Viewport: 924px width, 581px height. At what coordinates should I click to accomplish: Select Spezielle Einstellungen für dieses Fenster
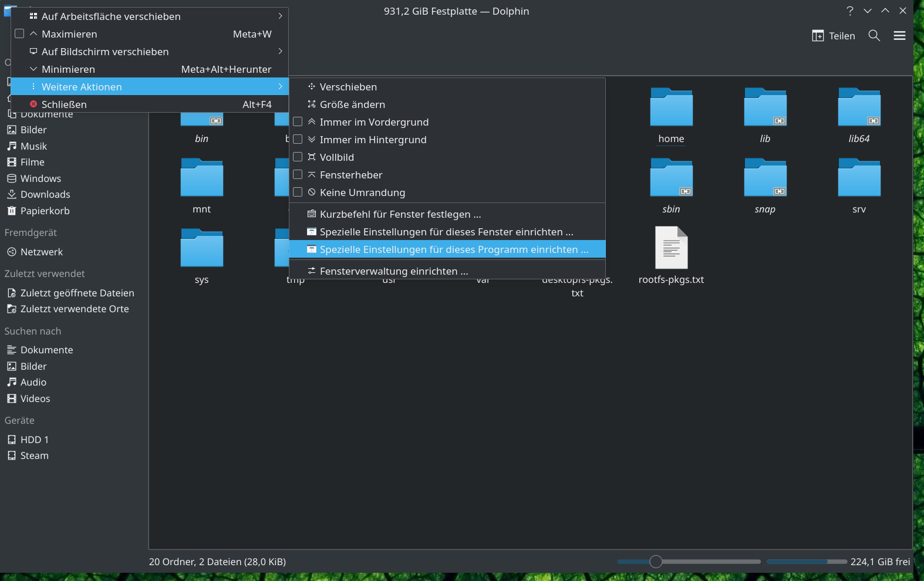coord(447,232)
